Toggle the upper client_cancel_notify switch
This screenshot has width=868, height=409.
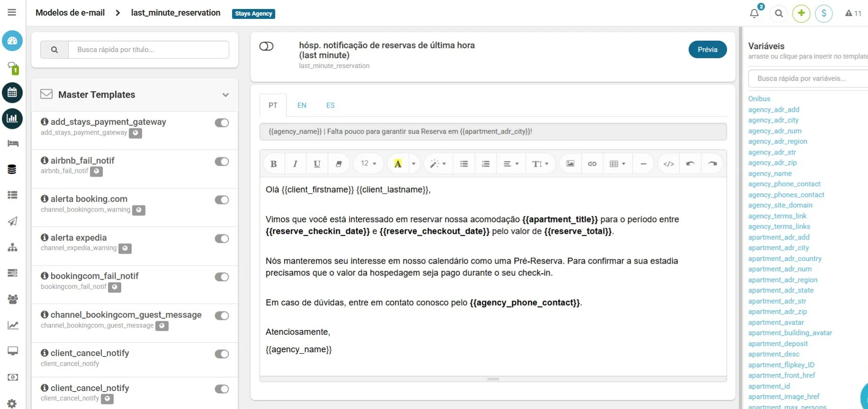point(222,355)
